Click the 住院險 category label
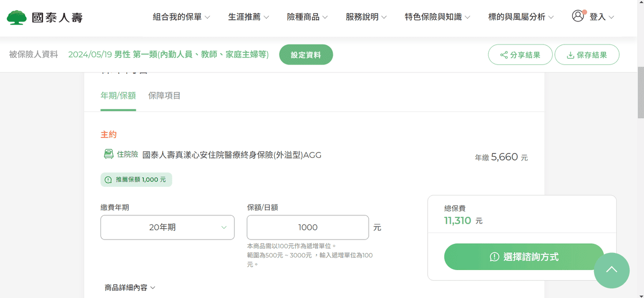 [128, 154]
